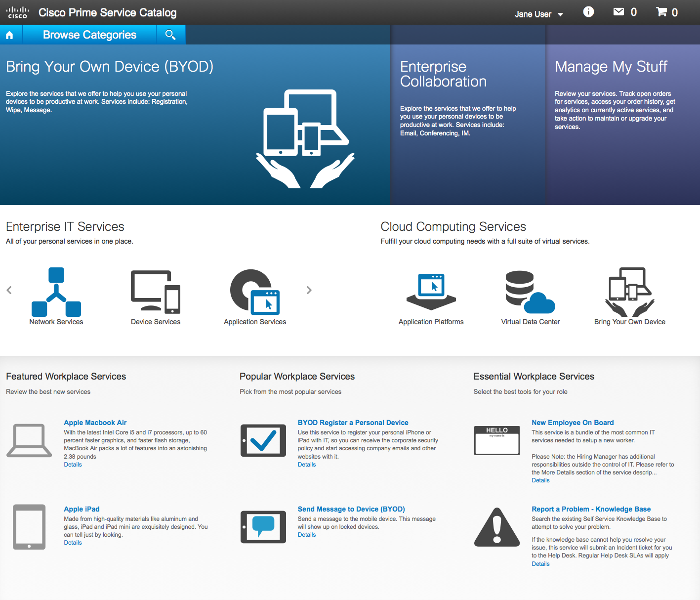Image resolution: width=700 pixels, height=600 pixels.
Task: Click the Cisco logo
Action: pyautogui.click(x=17, y=12)
